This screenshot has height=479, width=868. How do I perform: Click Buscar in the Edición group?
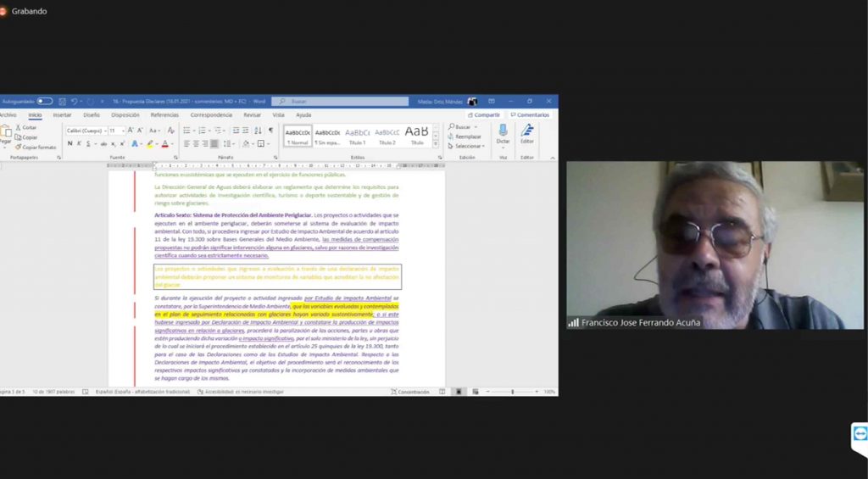(x=461, y=127)
